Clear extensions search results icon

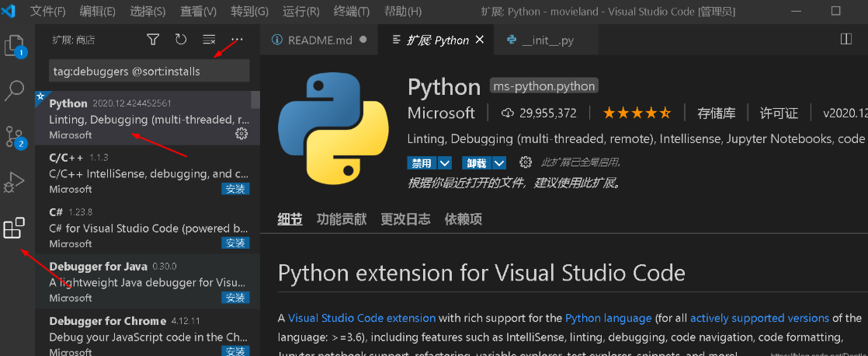click(210, 40)
